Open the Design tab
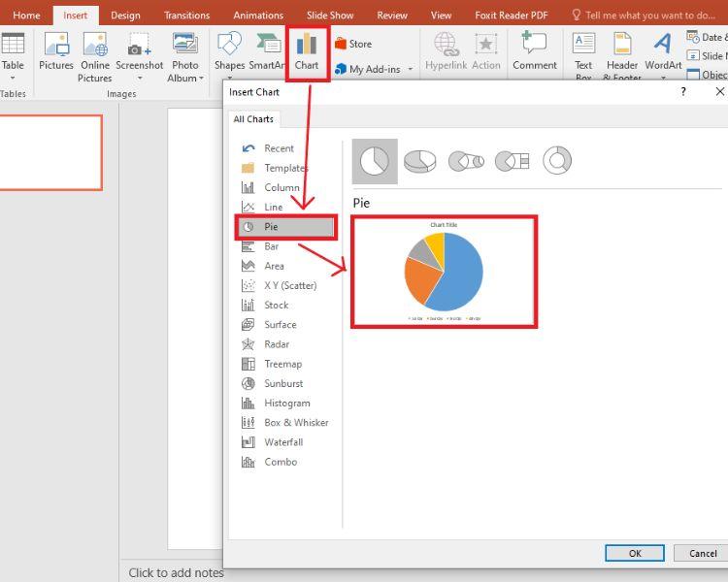The image size is (728, 582). (x=125, y=16)
